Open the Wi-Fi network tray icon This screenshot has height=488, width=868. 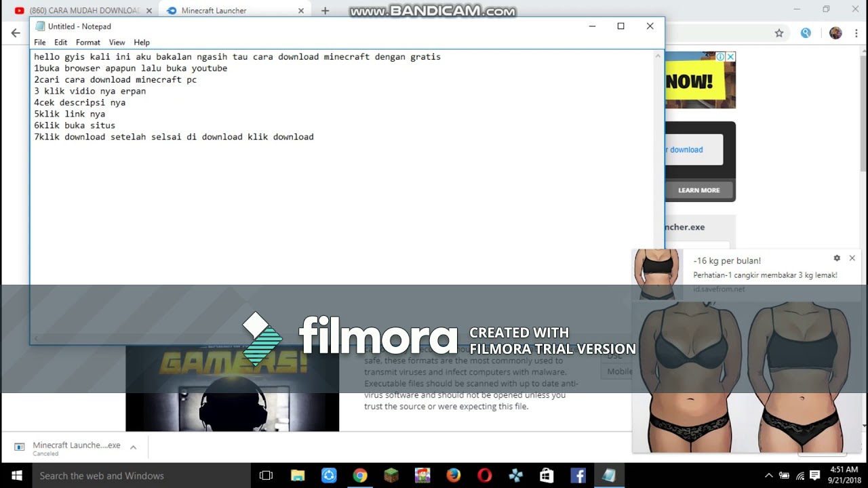[x=800, y=476]
